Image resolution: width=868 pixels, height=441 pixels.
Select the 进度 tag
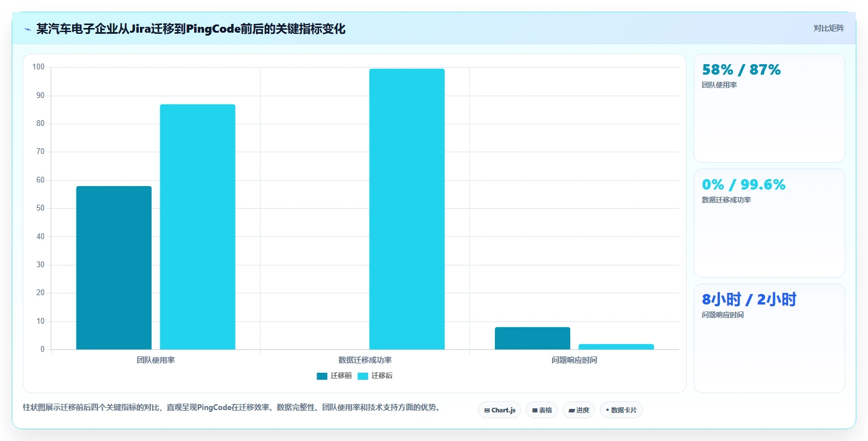[x=578, y=410]
